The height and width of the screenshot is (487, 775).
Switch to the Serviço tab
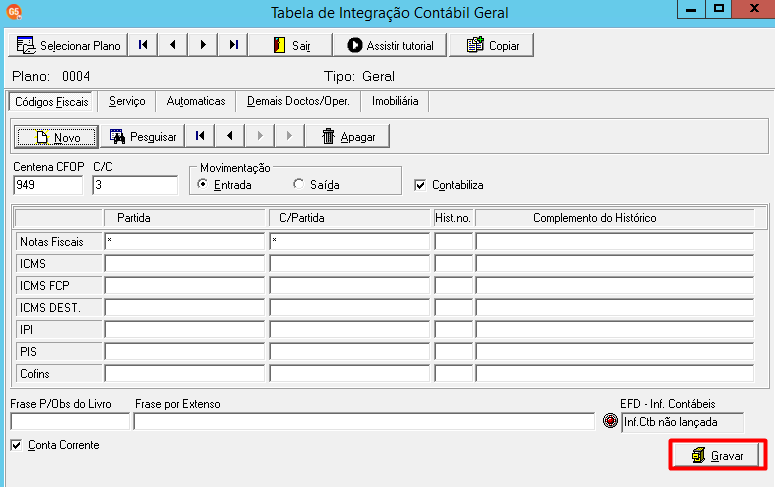(127, 101)
